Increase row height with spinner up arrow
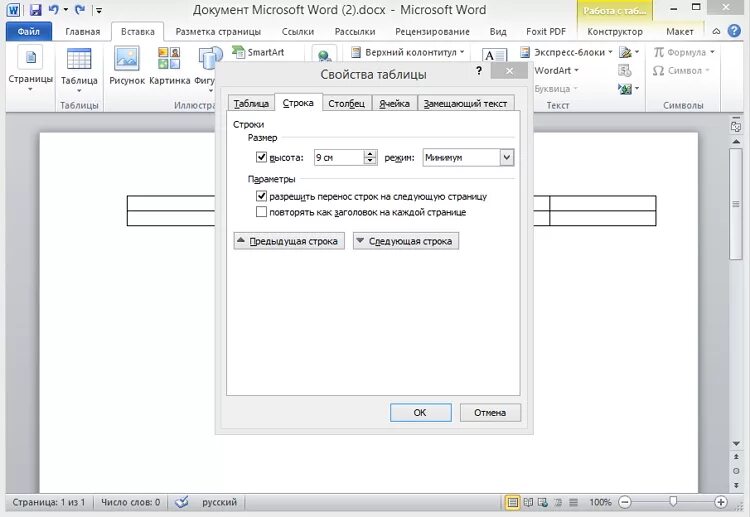750x517 pixels. pos(370,154)
